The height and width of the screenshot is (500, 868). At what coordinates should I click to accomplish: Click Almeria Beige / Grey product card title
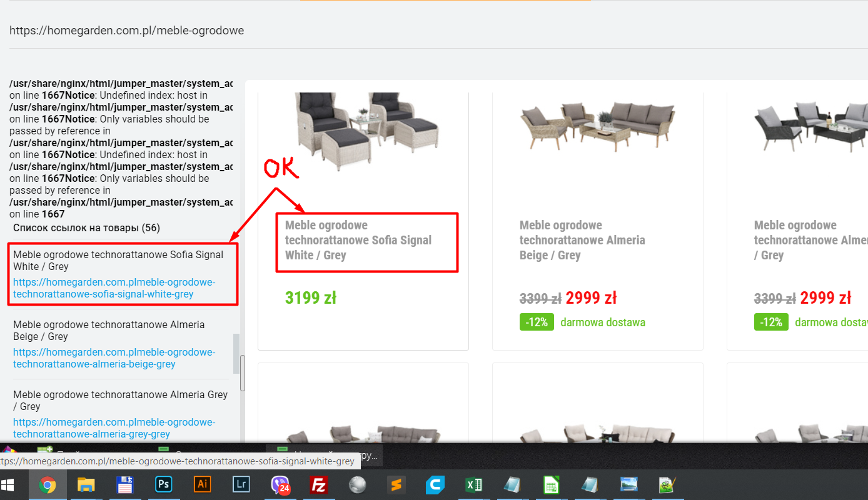582,240
